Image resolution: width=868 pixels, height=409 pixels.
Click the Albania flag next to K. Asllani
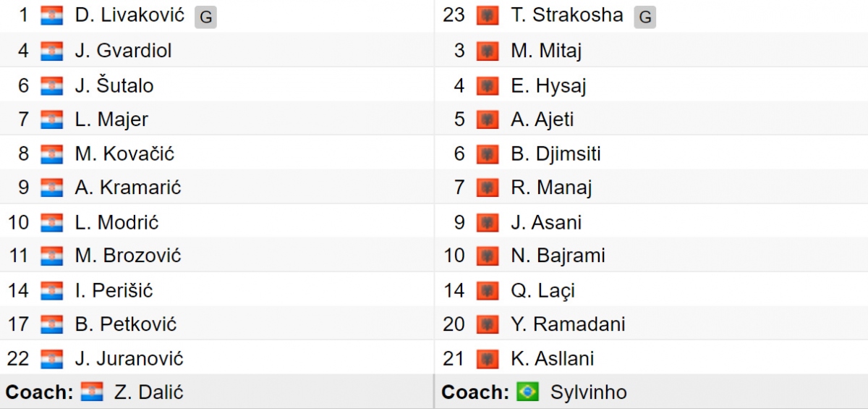click(488, 358)
